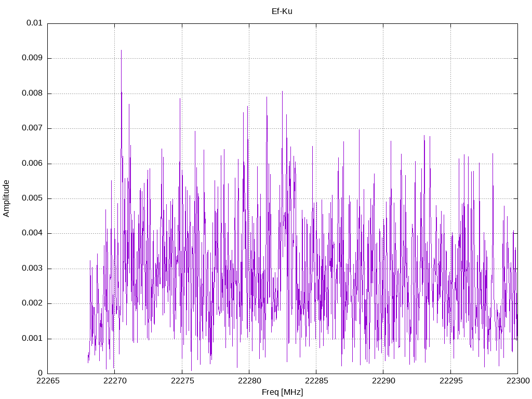Screen dimensions: 532x399
Task: Click the 22300 x-axis tick label
Action: click(x=518, y=381)
